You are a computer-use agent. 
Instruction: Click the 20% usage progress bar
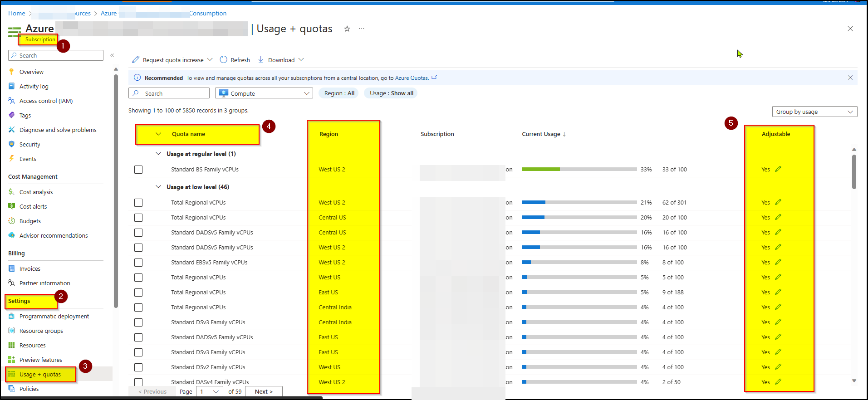tap(579, 217)
